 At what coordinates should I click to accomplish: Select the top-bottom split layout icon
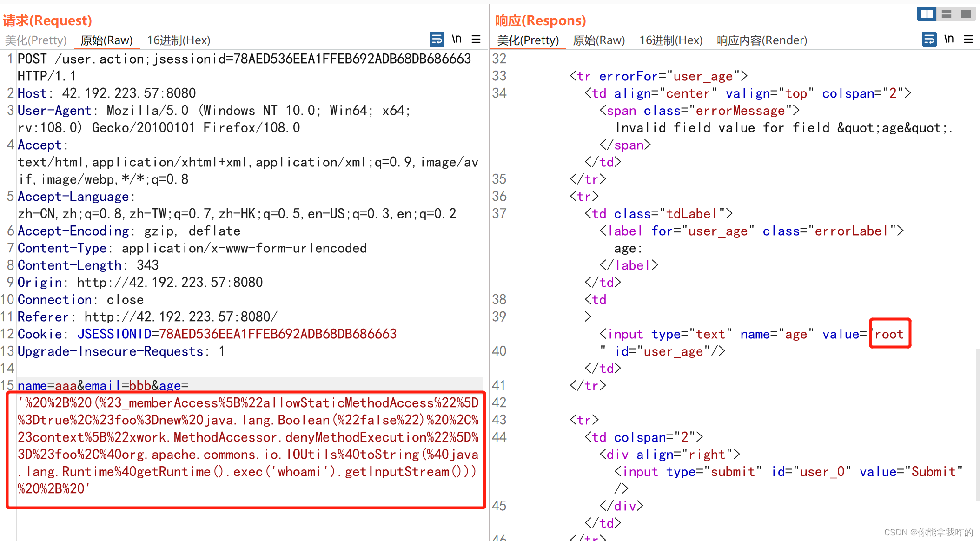[947, 14]
